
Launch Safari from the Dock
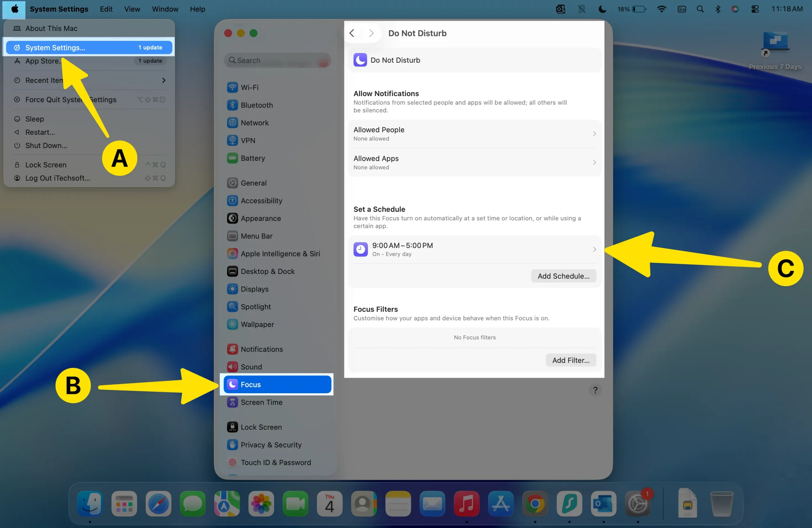158,504
